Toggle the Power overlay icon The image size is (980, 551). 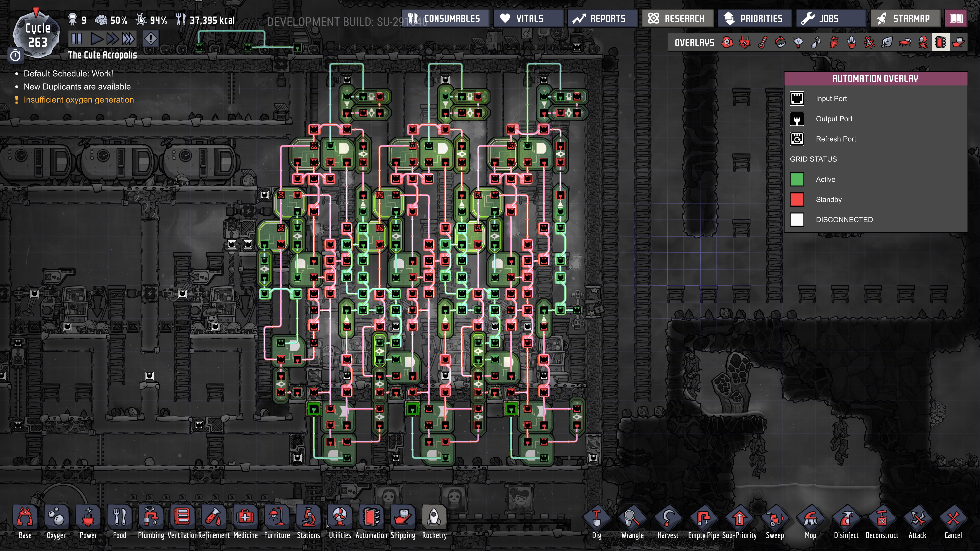point(744,43)
